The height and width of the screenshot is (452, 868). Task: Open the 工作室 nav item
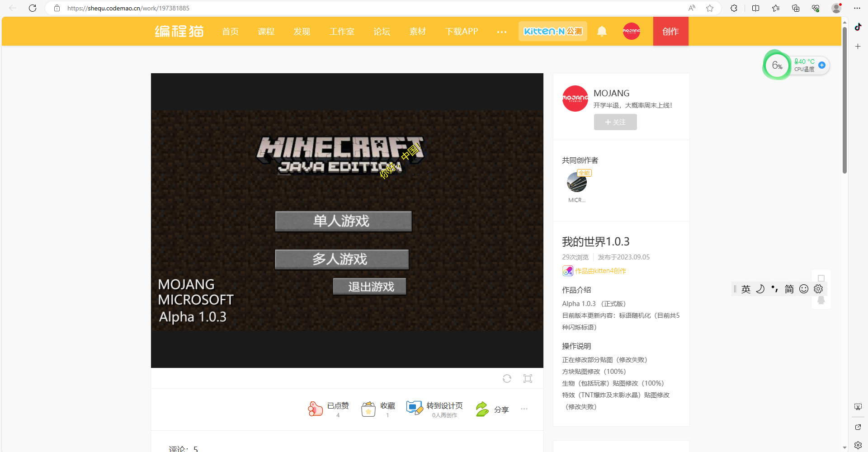click(x=342, y=31)
